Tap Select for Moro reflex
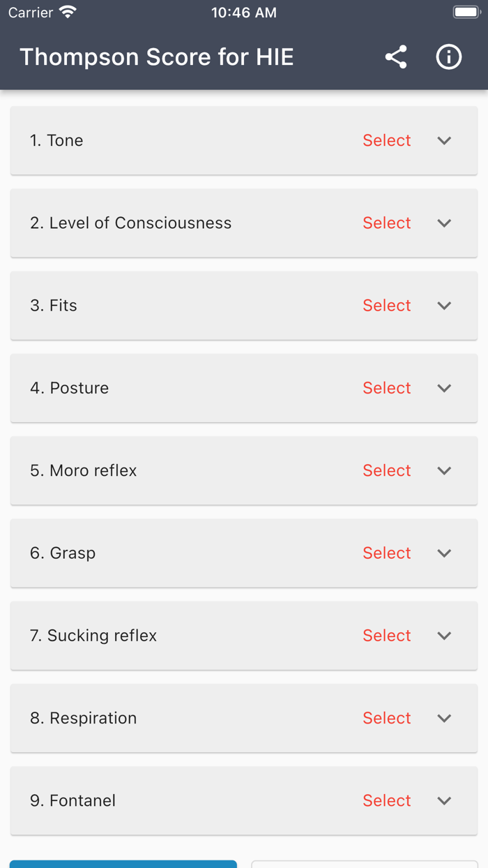The width and height of the screenshot is (488, 868). pos(387,470)
